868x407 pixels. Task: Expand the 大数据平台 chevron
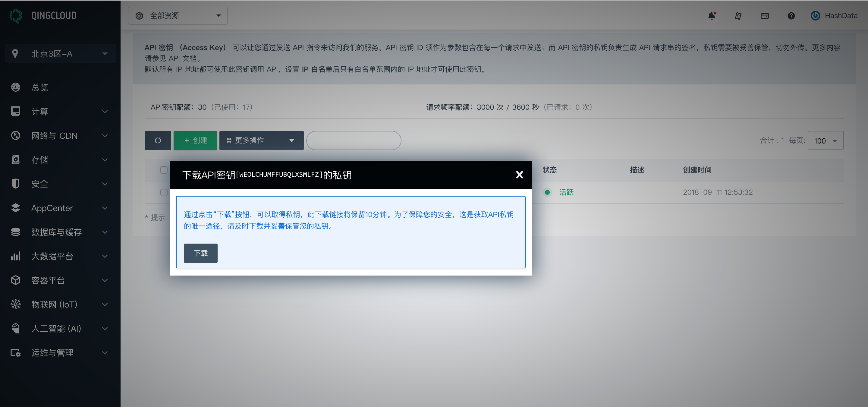(x=105, y=256)
